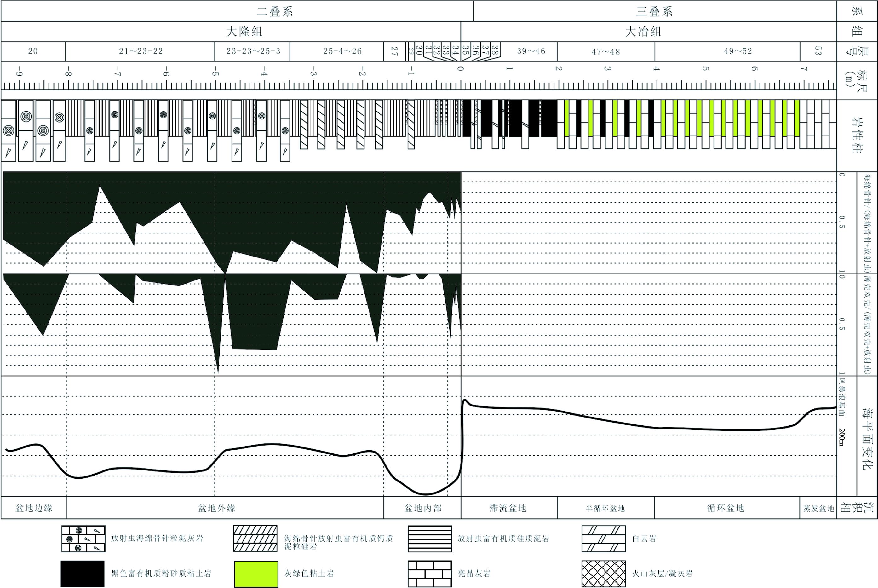Image resolution: width=878 pixels, height=588 pixels.
Task: Click the 大隆组 formation label
Action: pos(244,32)
